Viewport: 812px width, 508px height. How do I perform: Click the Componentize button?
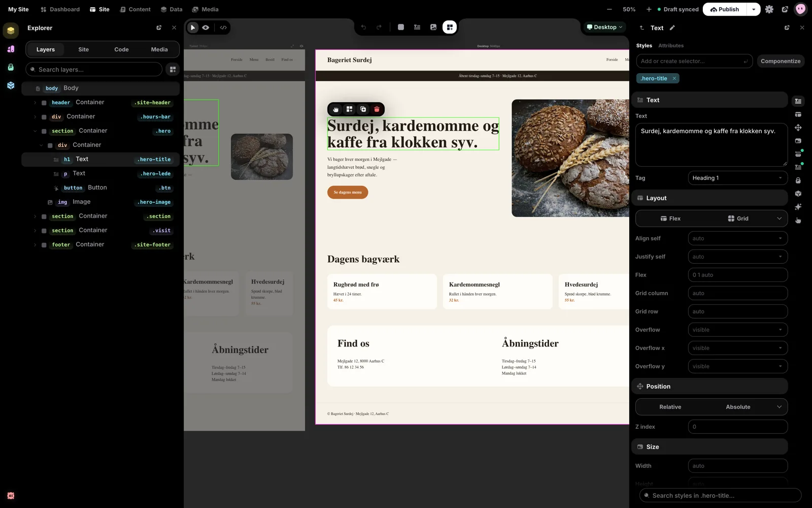click(781, 61)
